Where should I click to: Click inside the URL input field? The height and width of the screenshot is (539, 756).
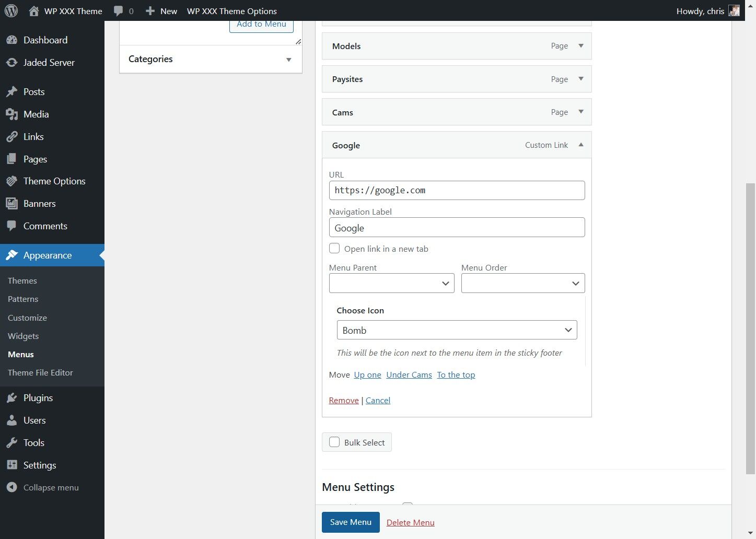(456, 190)
